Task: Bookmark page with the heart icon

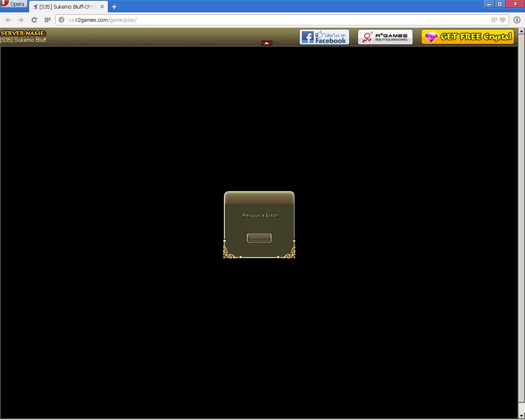Action: point(502,20)
